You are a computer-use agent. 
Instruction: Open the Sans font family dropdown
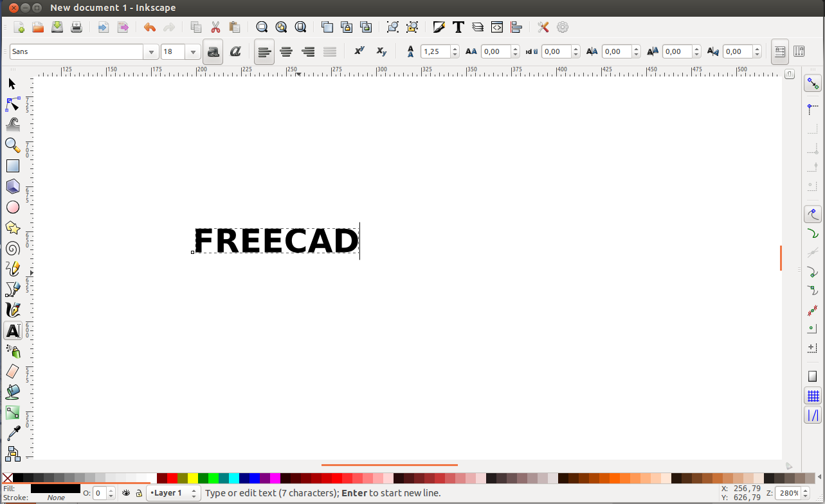point(152,52)
